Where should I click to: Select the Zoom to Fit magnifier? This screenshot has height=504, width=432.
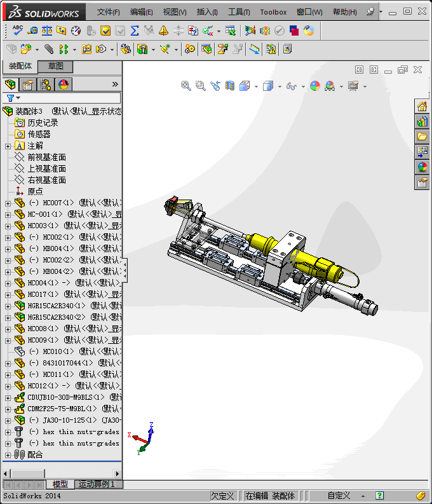click(x=186, y=86)
